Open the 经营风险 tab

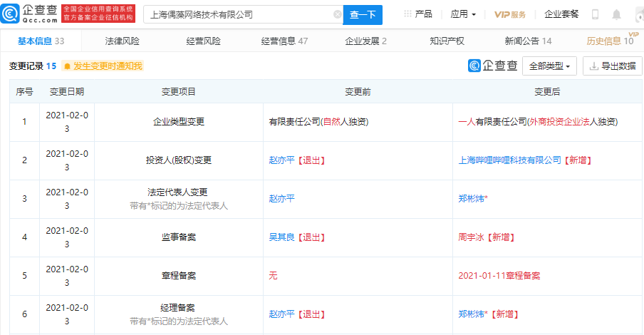click(203, 41)
